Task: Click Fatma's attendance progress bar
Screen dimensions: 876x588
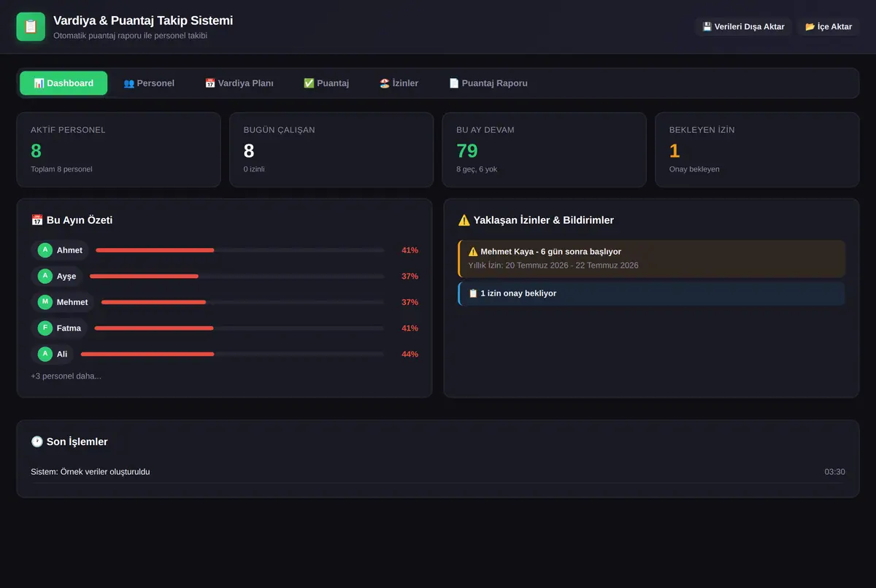Action: (239, 328)
